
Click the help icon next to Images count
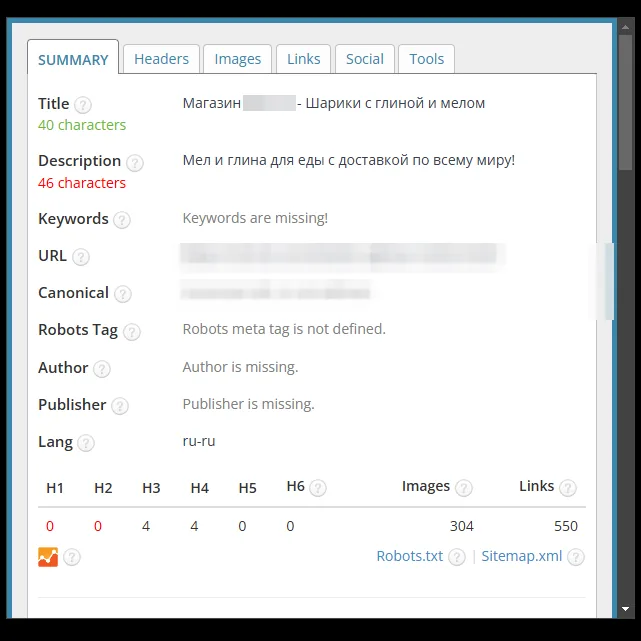(x=464, y=488)
